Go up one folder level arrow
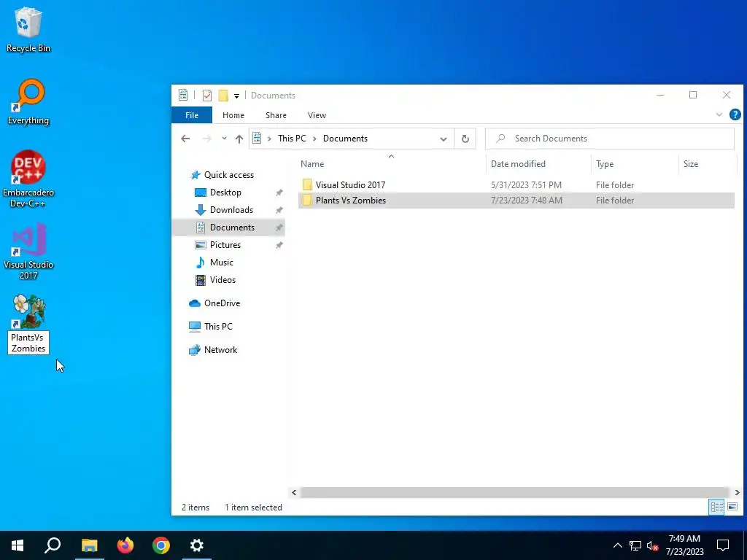Screen dimensions: 747x560 [x=239, y=139]
